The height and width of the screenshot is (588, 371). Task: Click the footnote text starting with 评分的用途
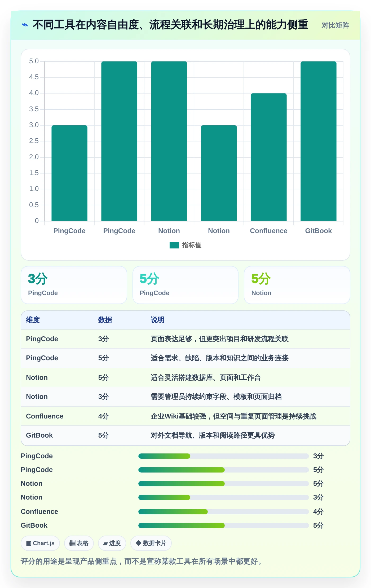142,561
